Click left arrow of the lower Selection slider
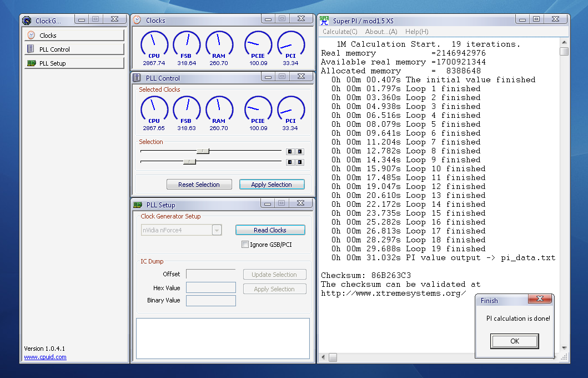Viewport: 588px width, 378px height. tap(290, 162)
